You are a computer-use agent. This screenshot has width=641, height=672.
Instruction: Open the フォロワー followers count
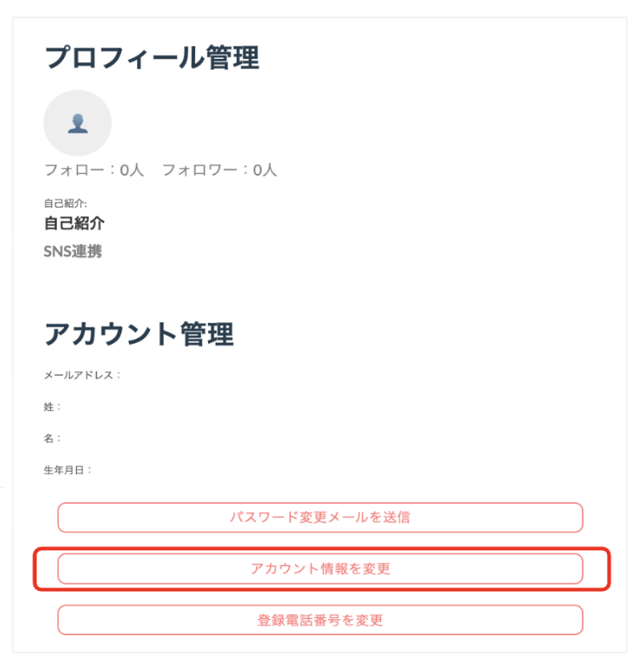[x=219, y=171]
